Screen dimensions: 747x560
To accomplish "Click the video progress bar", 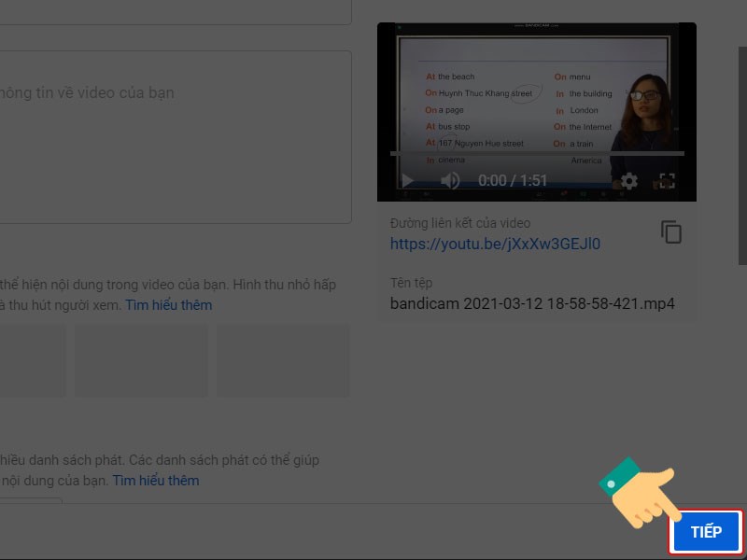I will point(537,154).
